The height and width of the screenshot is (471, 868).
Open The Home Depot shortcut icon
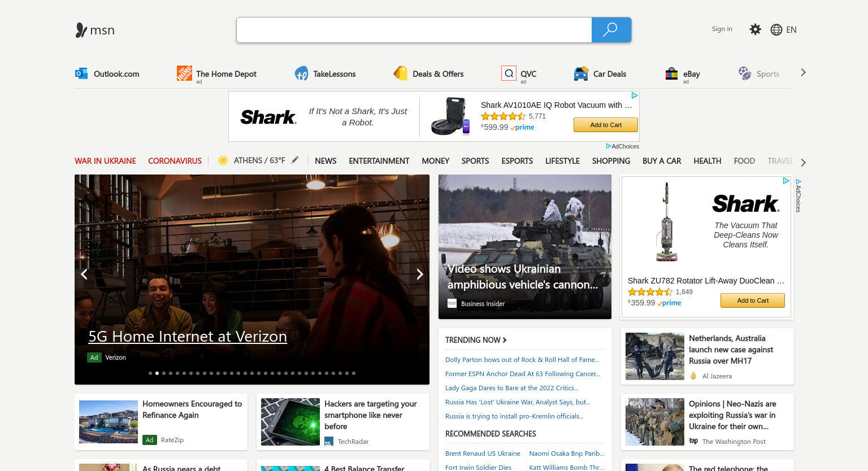pos(184,73)
